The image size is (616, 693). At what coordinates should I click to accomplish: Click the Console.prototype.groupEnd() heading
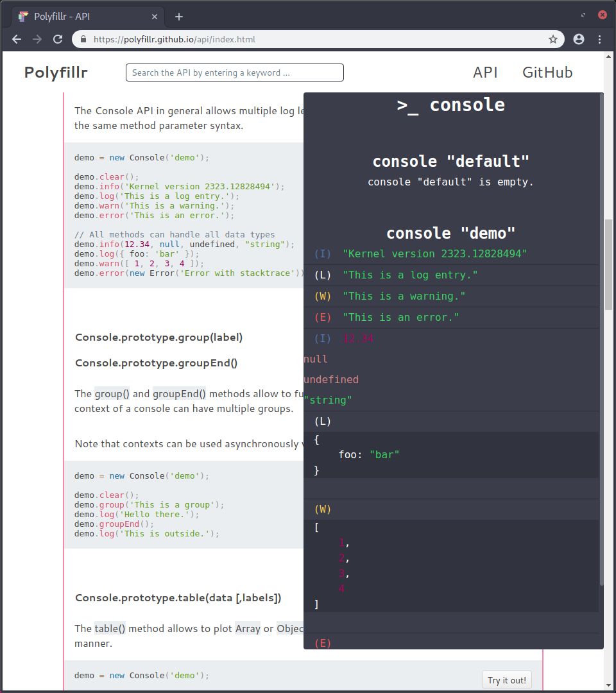[157, 363]
